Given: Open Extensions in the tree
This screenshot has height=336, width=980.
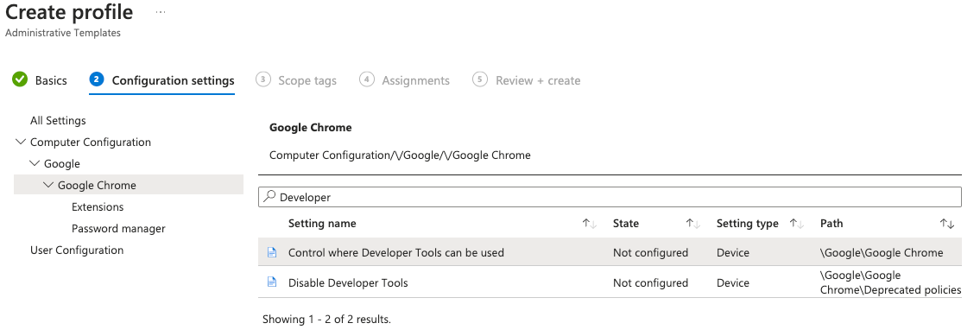Looking at the screenshot, I should 98,207.
